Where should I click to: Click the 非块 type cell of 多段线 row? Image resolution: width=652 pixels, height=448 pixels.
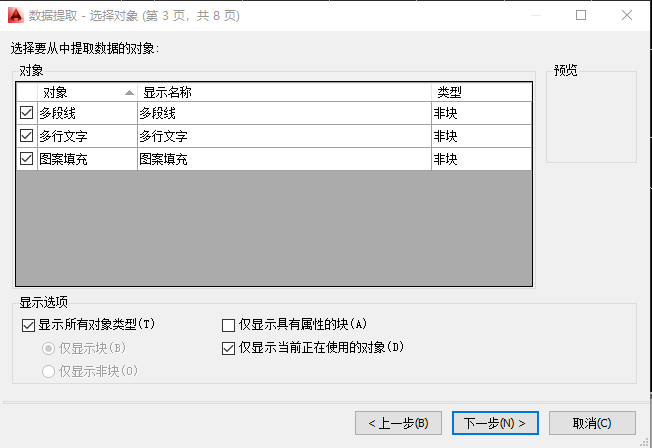[x=482, y=113]
